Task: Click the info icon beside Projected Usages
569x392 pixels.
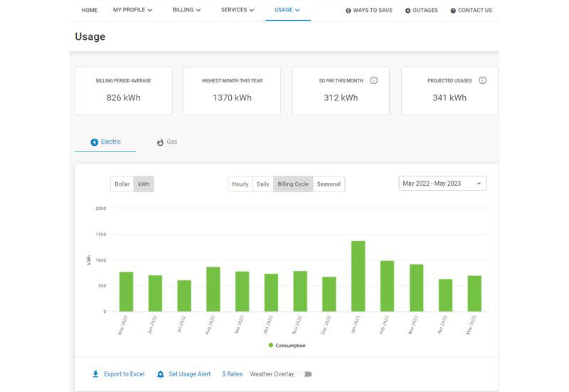Action: [x=483, y=80]
